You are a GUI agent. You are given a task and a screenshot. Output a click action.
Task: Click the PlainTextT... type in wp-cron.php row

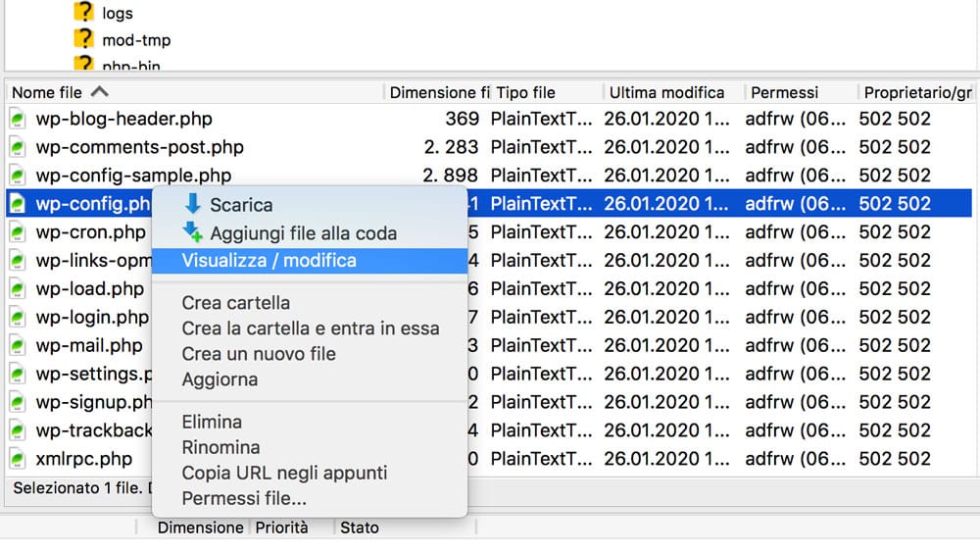tap(541, 232)
